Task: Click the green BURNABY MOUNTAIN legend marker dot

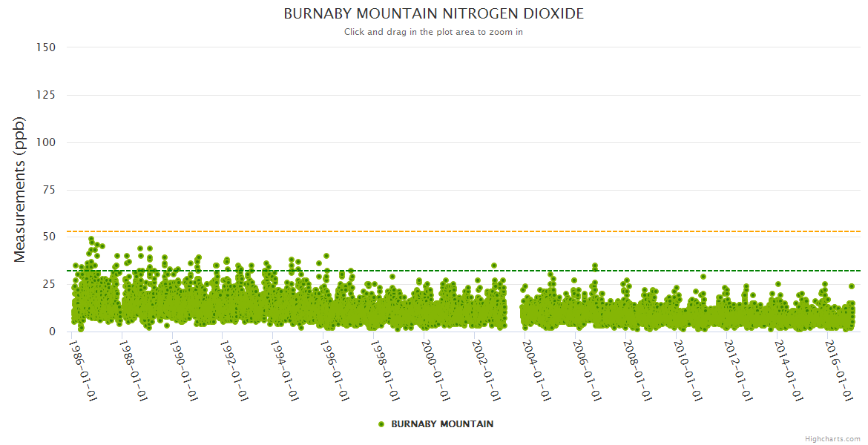Action: pos(381,424)
